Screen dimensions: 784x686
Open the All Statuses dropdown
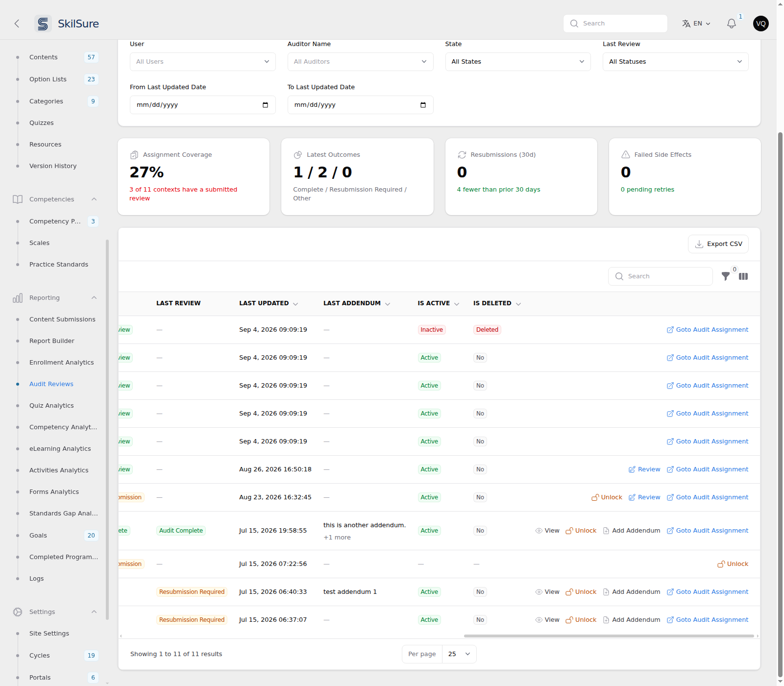point(675,62)
